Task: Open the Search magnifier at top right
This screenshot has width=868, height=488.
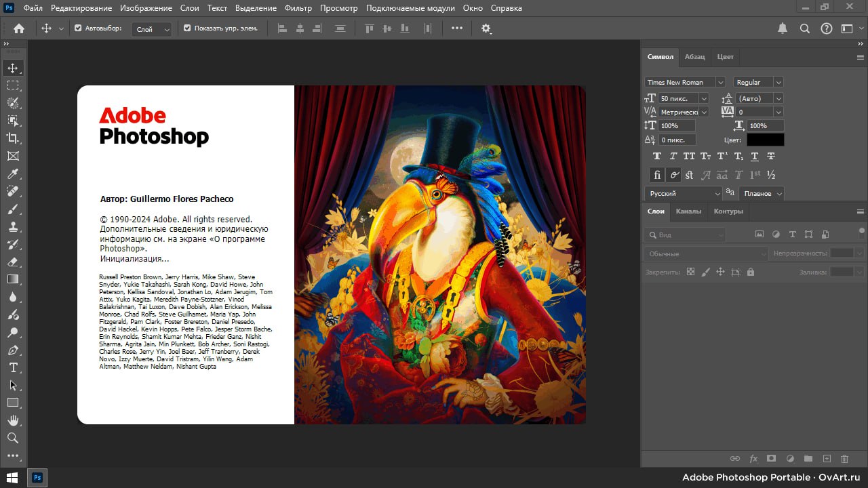Action: (x=805, y=28)
